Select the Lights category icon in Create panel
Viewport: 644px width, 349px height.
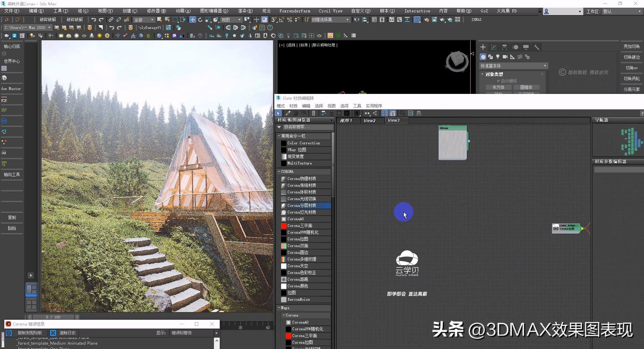498,57
